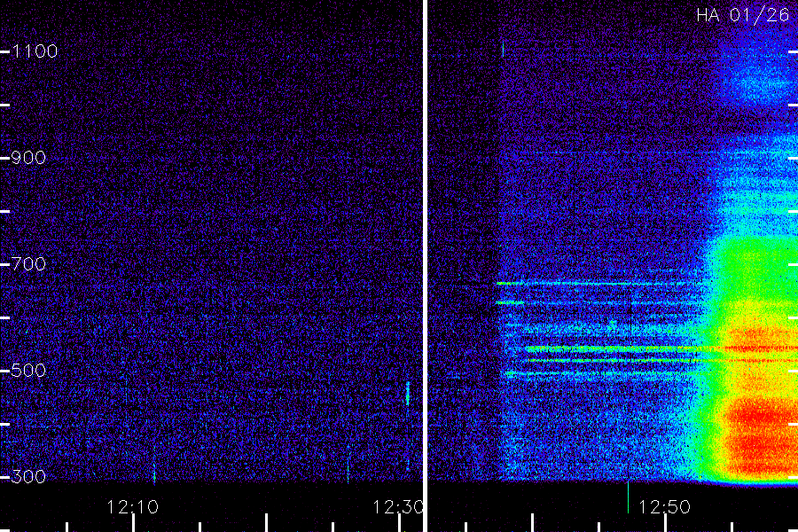Viewport: 798px width, 532px height.
Task: Click the 300 frequency axis label
Action: [x=28, y=477]
